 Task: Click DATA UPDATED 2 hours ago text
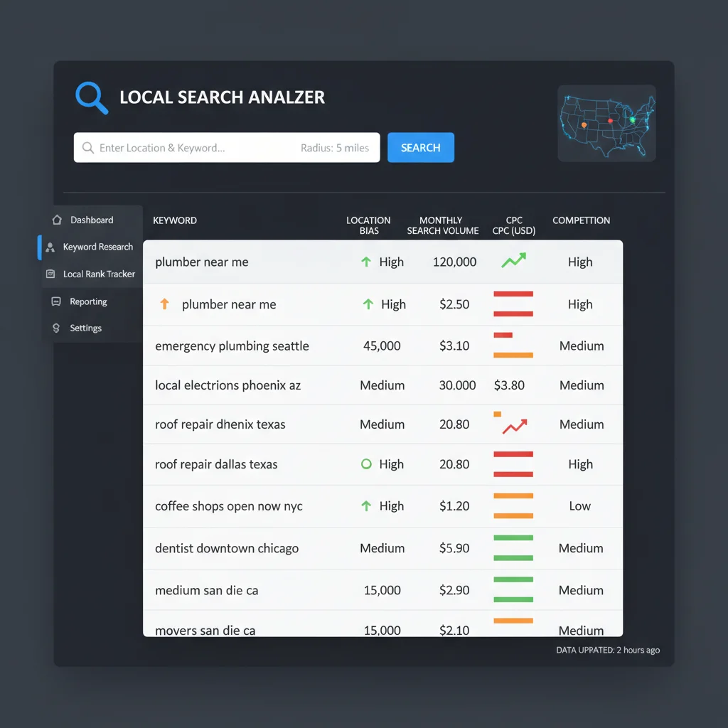(x=608, y=650)
